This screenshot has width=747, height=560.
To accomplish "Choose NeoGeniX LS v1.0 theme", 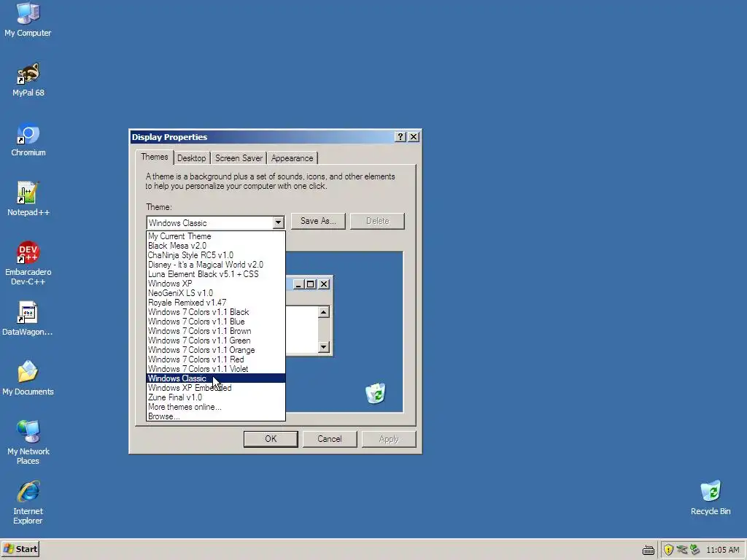I will click(216, 293).
